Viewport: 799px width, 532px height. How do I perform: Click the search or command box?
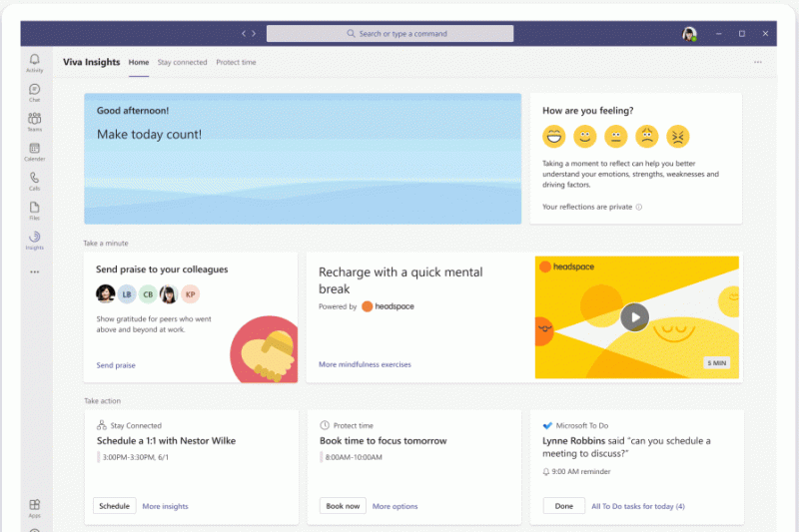(390, 34)
